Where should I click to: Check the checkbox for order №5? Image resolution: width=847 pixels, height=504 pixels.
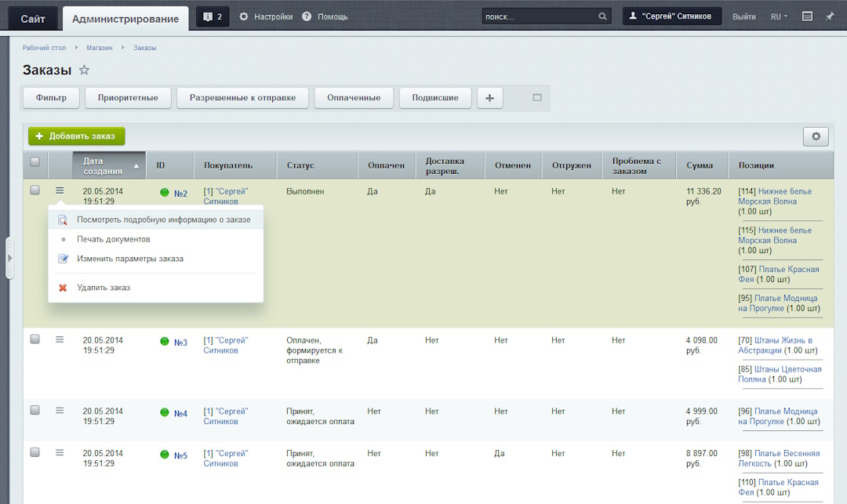coord(35,452)
